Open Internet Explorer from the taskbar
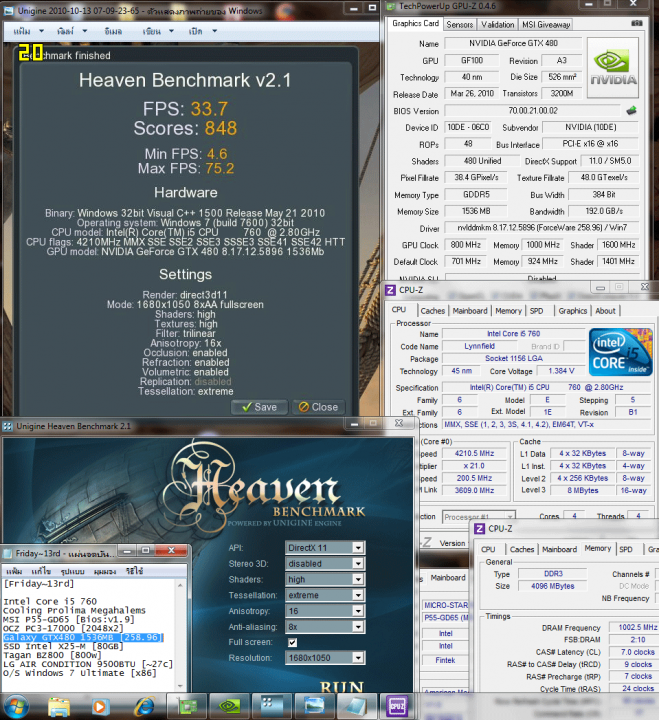The image size is (659, 720). click(144, 707)
